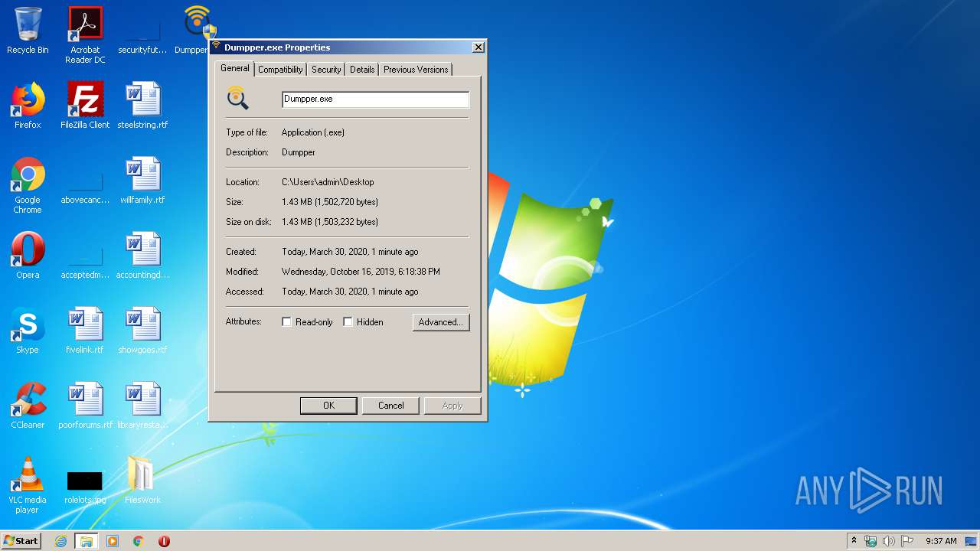Confirm properties with OK button
Viewport: 980px width, 551px height.
click(x=328, y=406)
